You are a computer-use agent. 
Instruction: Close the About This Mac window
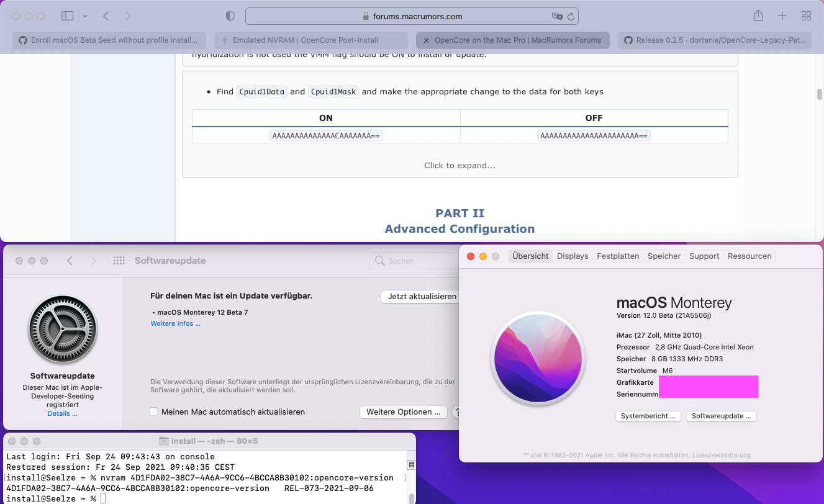tap(470, 256)
